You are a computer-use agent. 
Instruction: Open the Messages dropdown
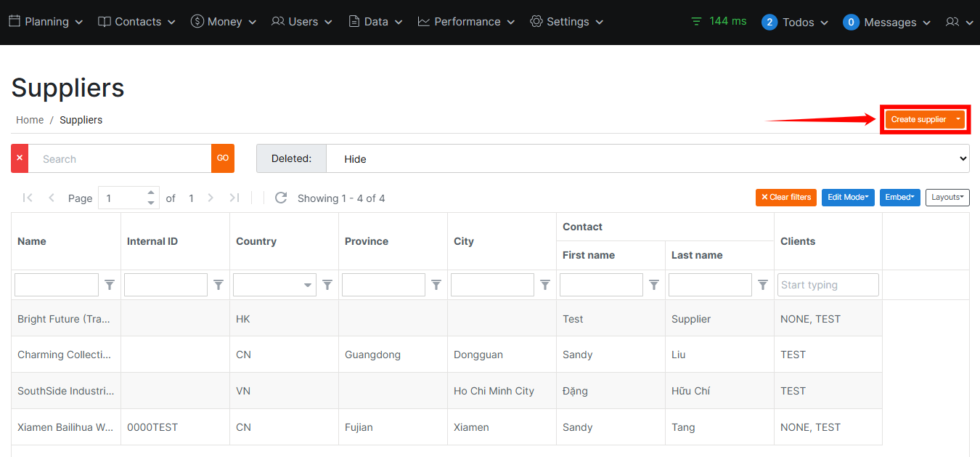click(887, 23)
